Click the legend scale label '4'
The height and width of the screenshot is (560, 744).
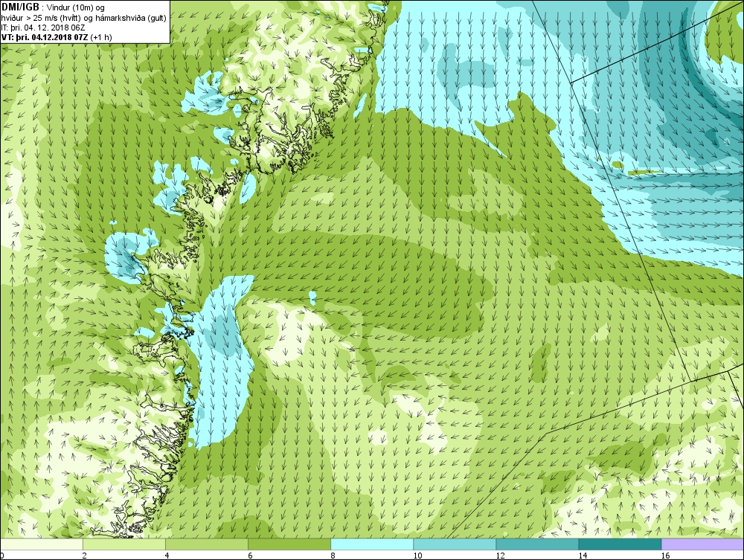167,556
